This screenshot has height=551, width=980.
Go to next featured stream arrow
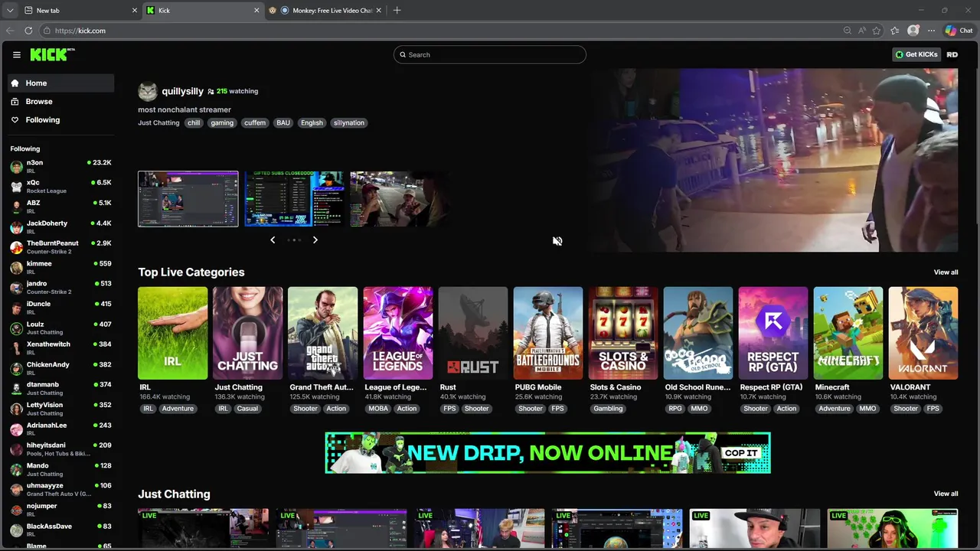tap(315, 240)
